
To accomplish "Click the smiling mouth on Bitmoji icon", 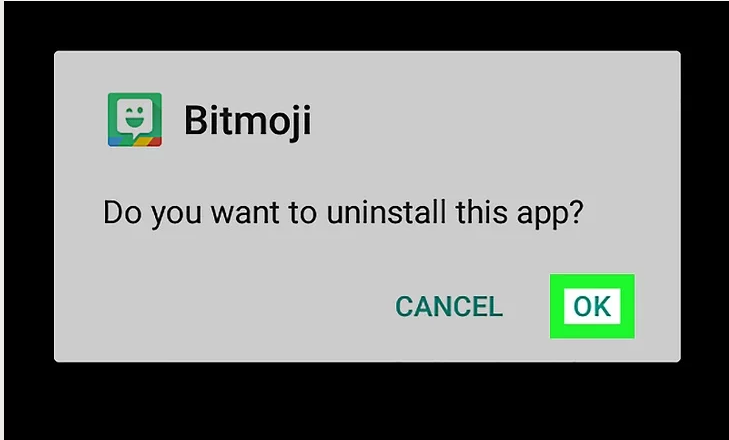I will click(135, 123).
